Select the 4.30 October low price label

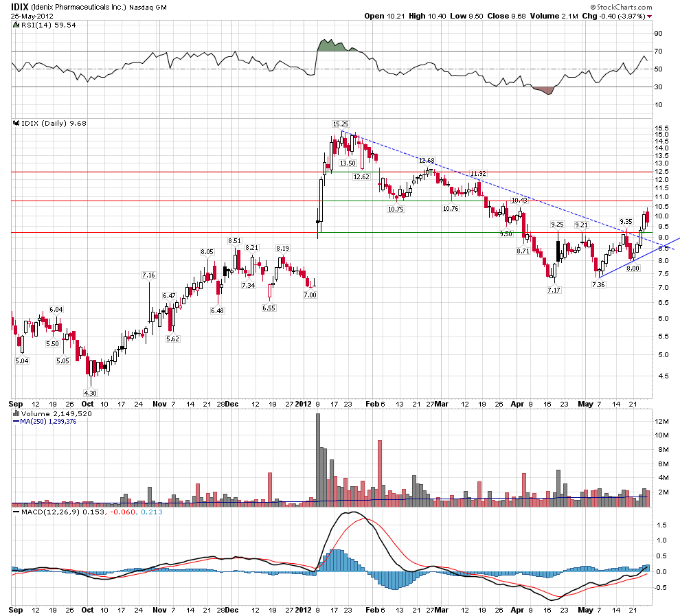pyautogui.click(x=90, y=392)
